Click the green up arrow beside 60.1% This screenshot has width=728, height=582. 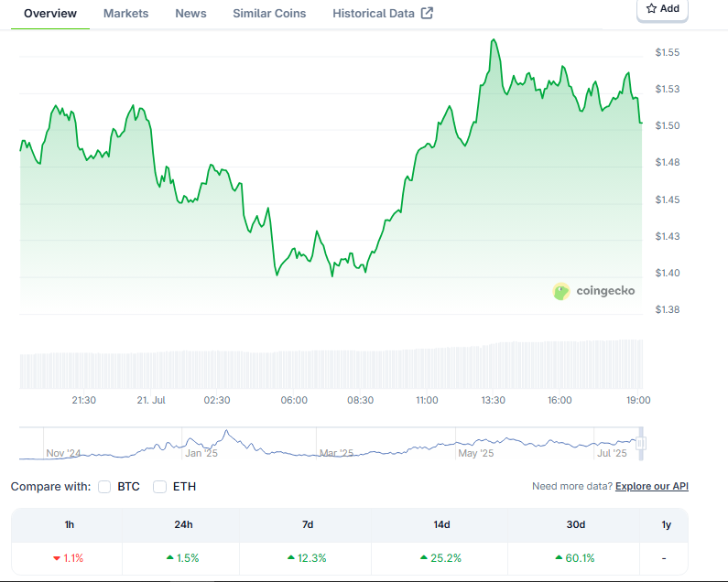(560, 558)
